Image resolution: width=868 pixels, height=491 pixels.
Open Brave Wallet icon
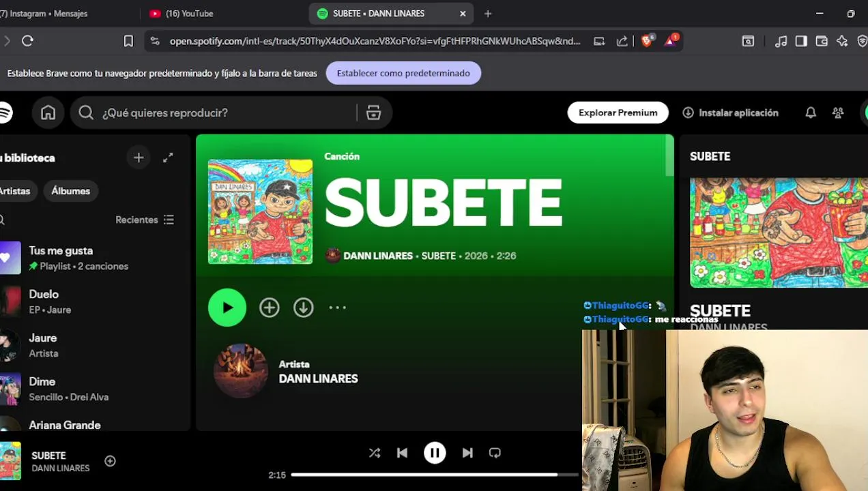[x=822, y=41]
